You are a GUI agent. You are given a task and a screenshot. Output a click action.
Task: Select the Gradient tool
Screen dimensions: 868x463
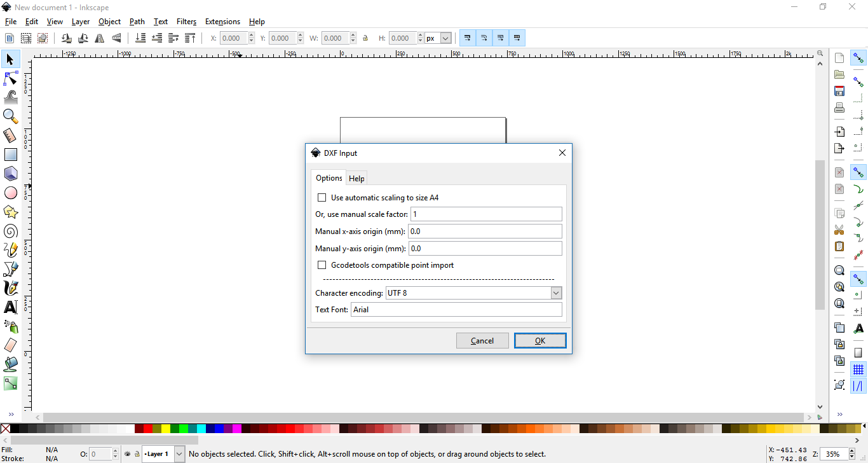tap(10, 384)
